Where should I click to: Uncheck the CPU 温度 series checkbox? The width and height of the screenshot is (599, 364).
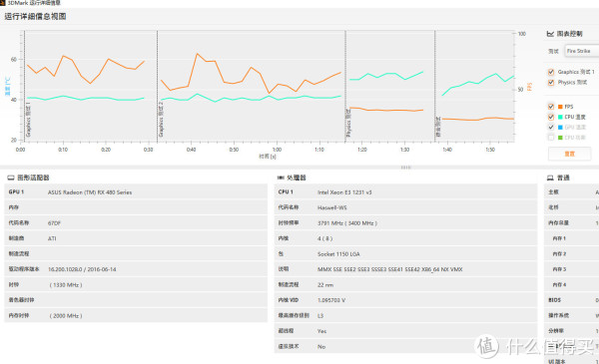click(x=551, y=117)
